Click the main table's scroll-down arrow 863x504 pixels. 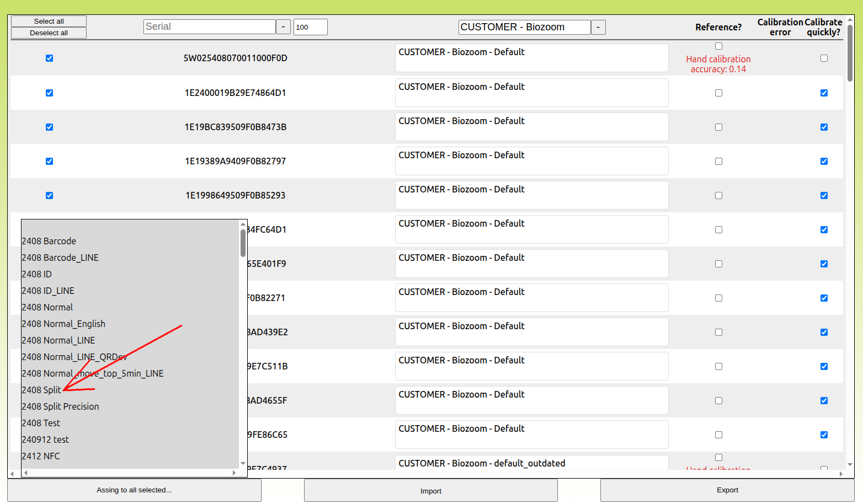click(850, 465)
